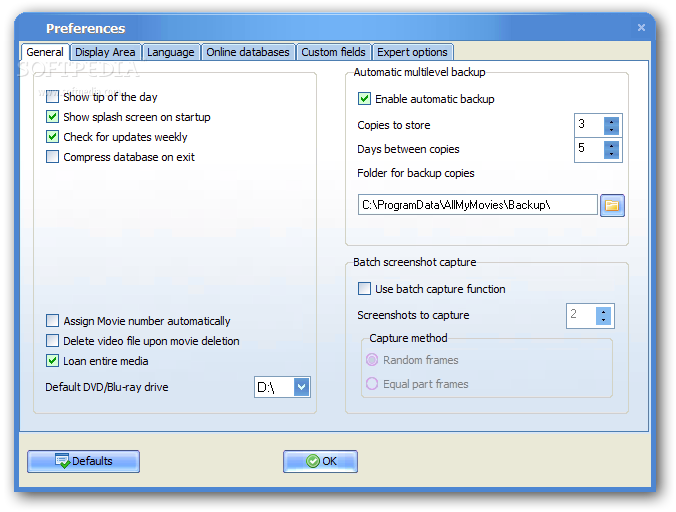Image resolution: width=676 pixels, height=512 pixels.
Task: Increase Days between copies value
Action: pyautogui.click(x=611, y=146)
